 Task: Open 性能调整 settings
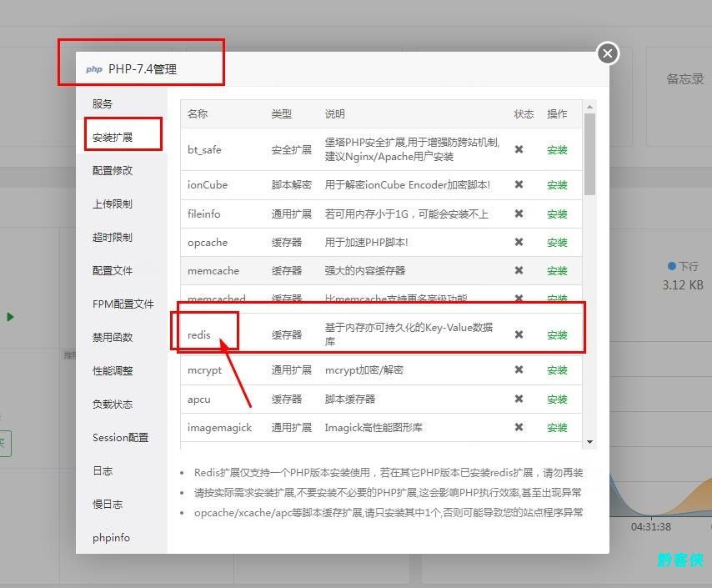pos(113,371)
